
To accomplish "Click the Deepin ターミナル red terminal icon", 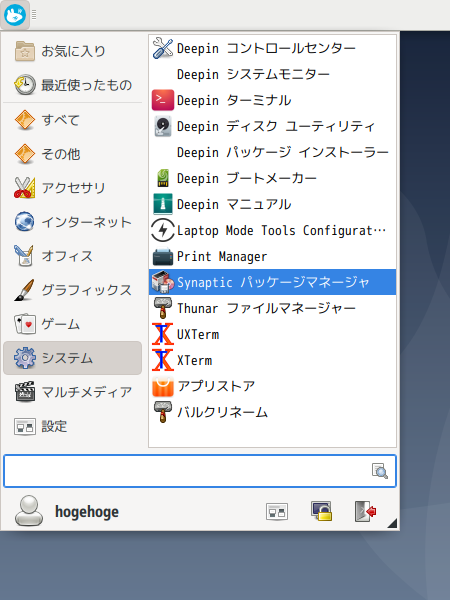I will (163, 100).
